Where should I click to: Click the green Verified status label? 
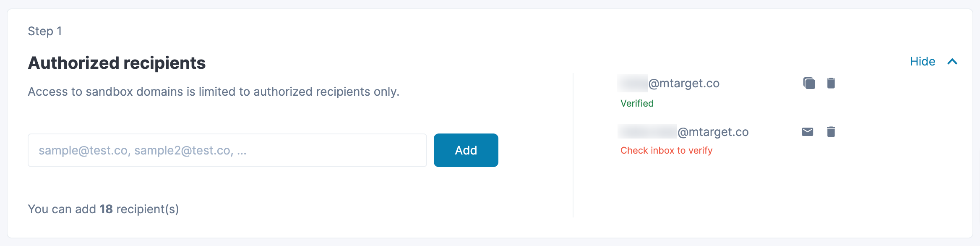[x=637, y=103]
